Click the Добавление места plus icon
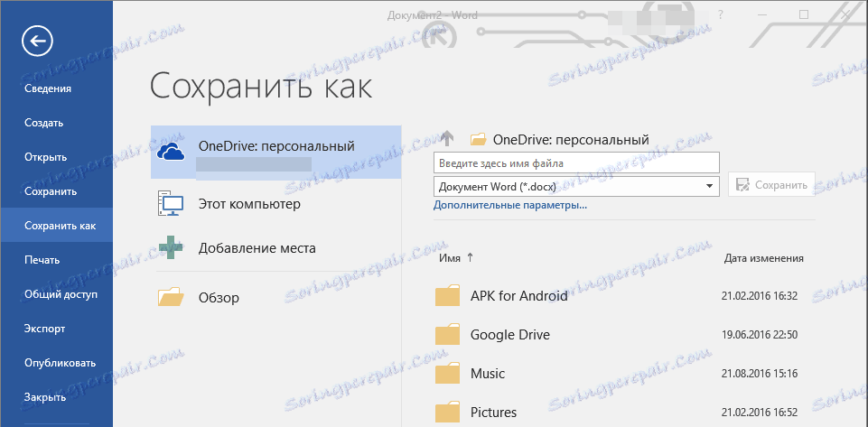Image resolution: width=868 pixels, height=427 pixels. coord(171,247)
